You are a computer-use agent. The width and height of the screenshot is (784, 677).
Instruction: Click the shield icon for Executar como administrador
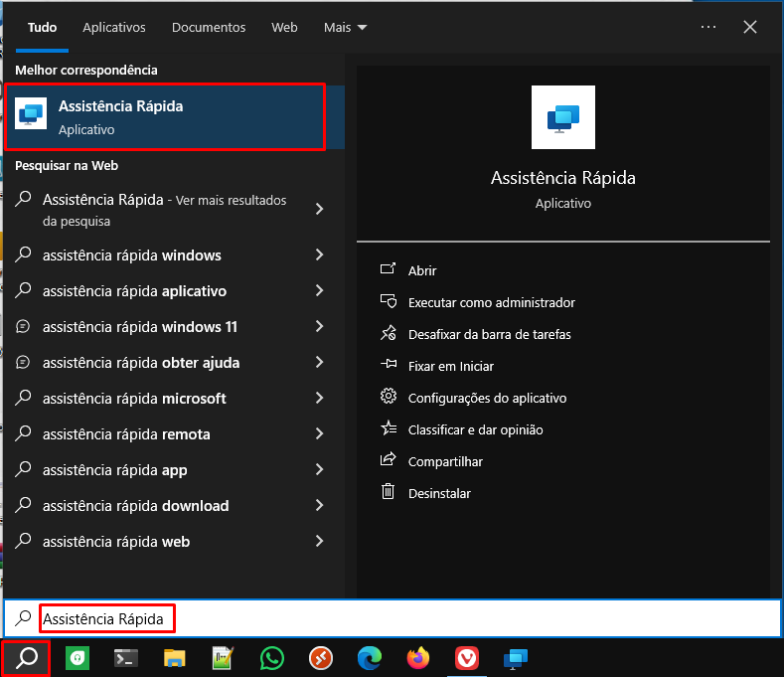388,301
